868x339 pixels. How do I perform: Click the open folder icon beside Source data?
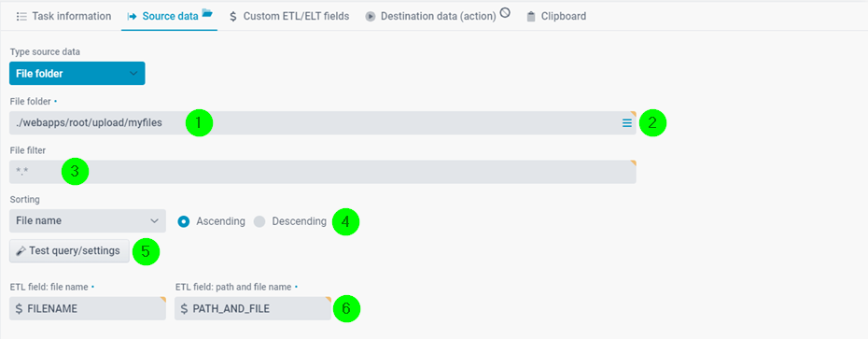point(207,13)
